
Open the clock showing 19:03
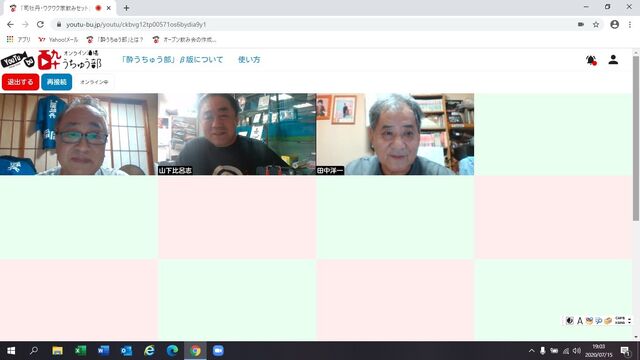tap(599, 351)
